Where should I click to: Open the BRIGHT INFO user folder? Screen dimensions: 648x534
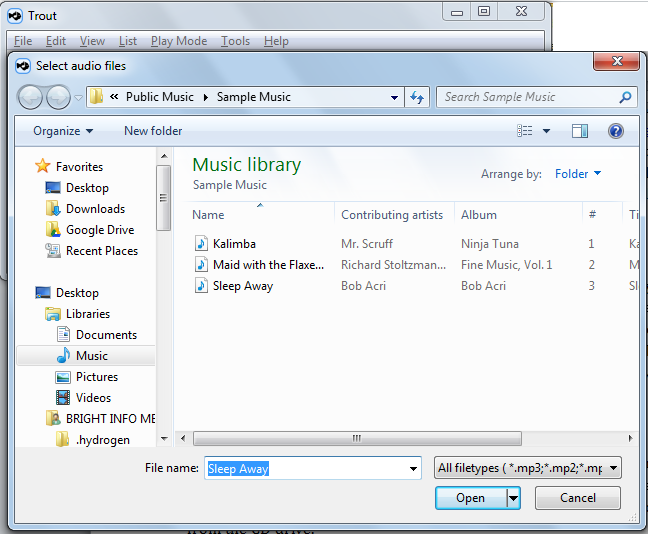100,419
